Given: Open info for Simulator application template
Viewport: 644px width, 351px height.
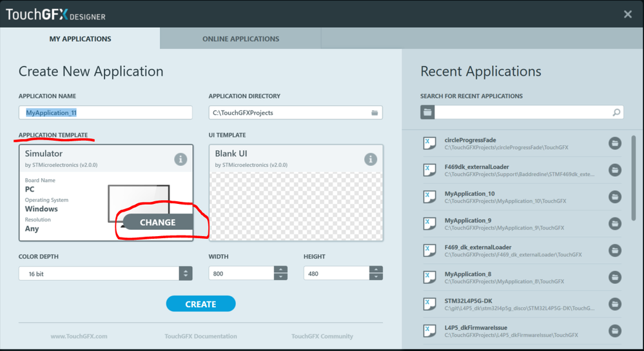Looking at the screenshot, I should [181, 159].
